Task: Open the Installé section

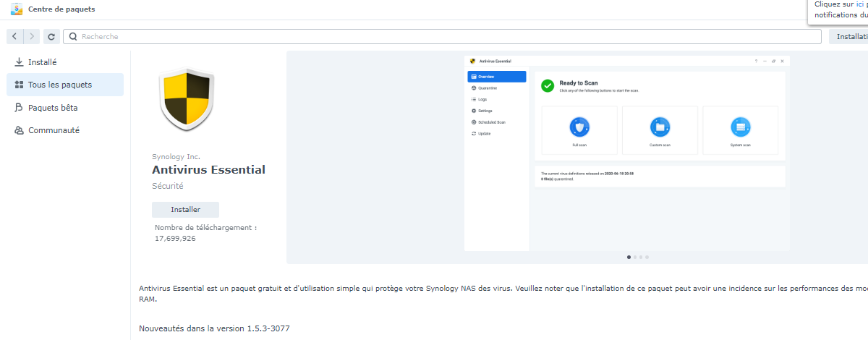Action: tap(65, 62)
